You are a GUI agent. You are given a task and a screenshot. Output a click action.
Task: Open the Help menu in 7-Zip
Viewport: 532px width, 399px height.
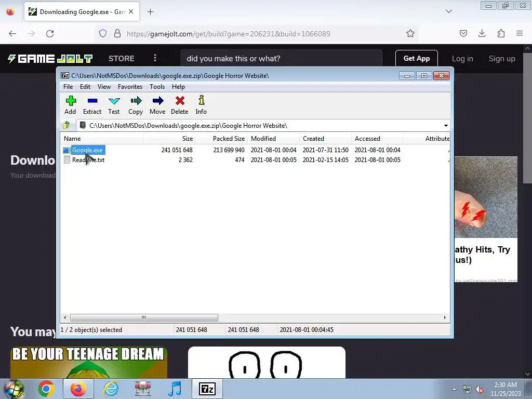(178, 87)
